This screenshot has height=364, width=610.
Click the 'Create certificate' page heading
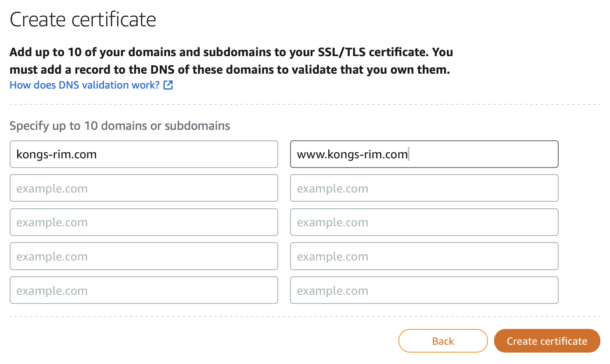pos(83,20)
